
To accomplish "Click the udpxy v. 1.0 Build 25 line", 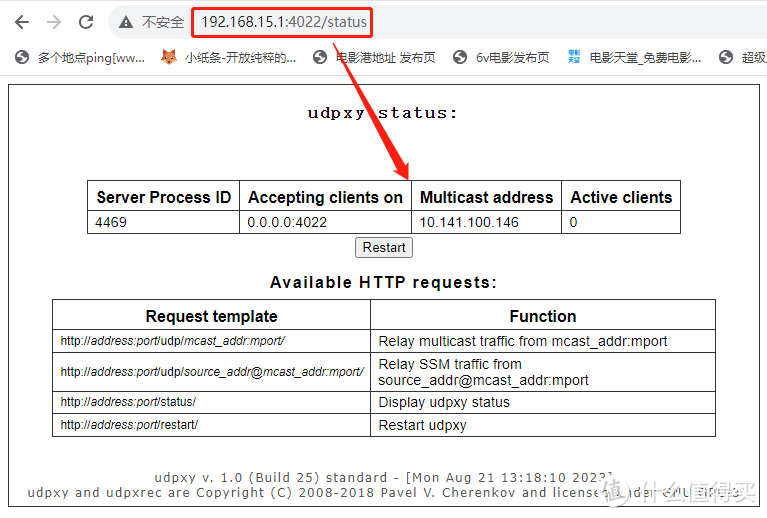I will tap(383, 477).
